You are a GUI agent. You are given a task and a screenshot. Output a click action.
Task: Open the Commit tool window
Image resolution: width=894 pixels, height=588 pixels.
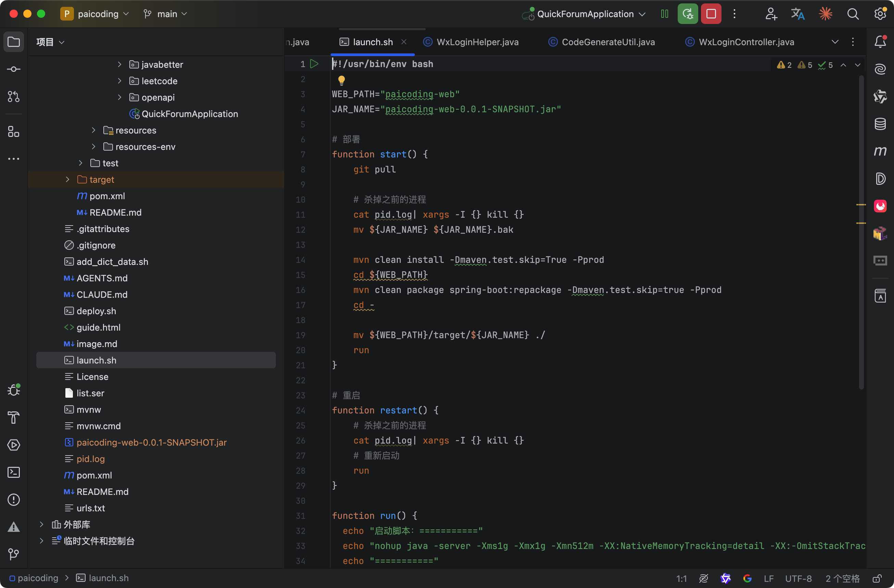[14, 69]
